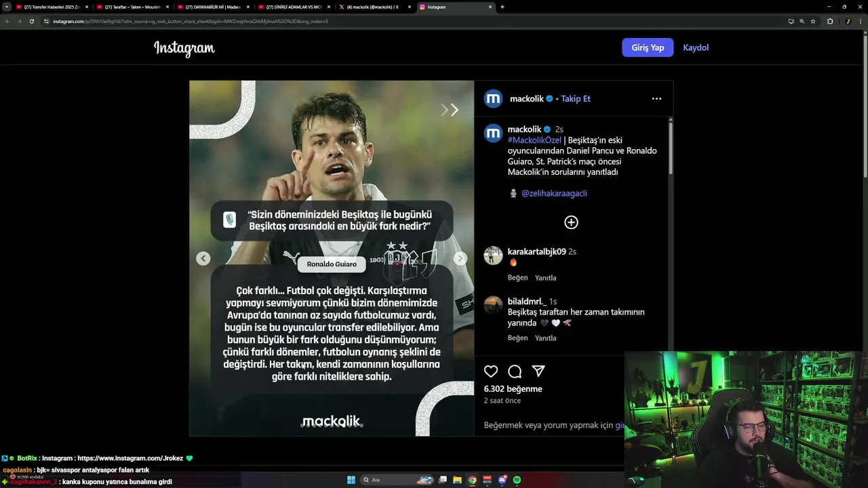This screenshot has height=488, width=868.
Task: Open Spotify from taskbar
Action: tap(517, 480)
